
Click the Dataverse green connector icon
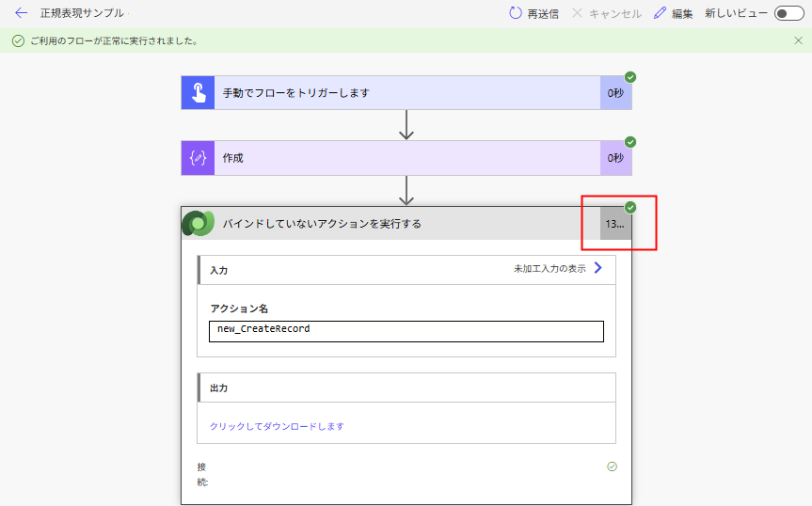(199, 224)
